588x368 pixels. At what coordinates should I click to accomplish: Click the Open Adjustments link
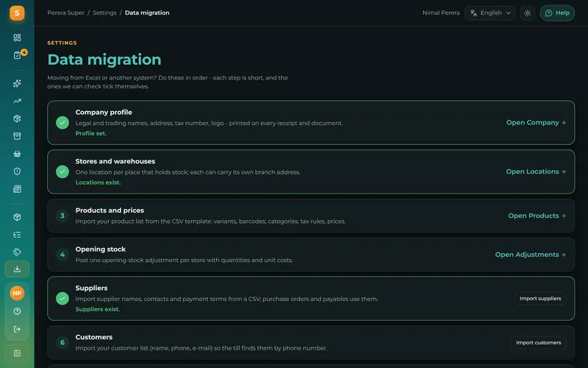tap(530, 255)
